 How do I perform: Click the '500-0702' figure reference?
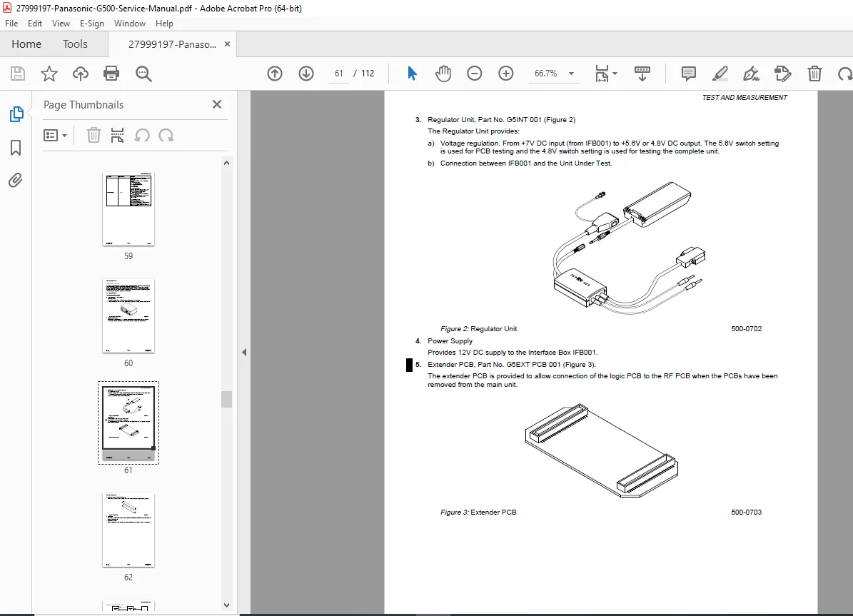click(x=747, y=328)
